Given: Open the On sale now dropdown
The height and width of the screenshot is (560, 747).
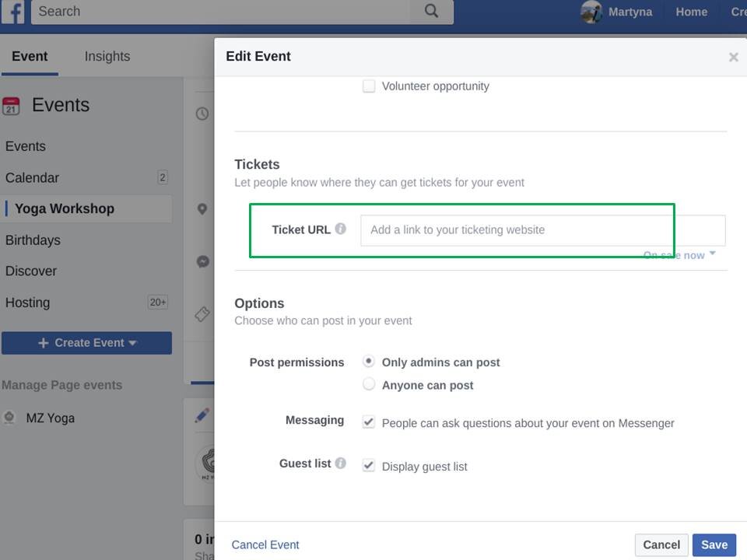Looking at the screenshot, I should click(679, 255).
